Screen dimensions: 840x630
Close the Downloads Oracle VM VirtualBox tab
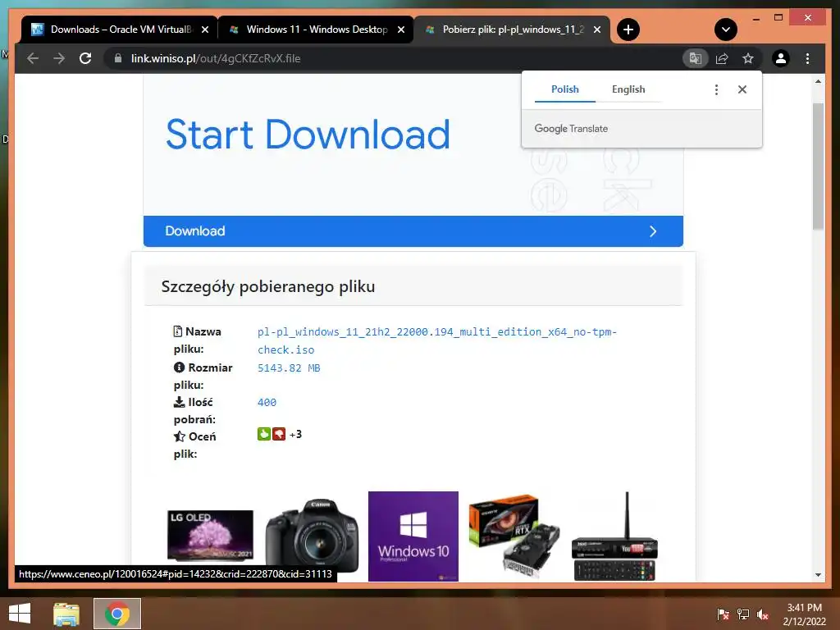point(204,30)
